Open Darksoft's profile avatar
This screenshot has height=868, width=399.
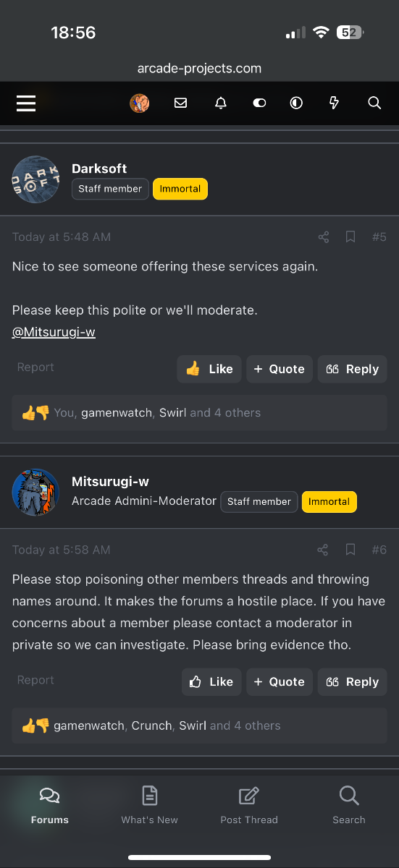[35, 179]
